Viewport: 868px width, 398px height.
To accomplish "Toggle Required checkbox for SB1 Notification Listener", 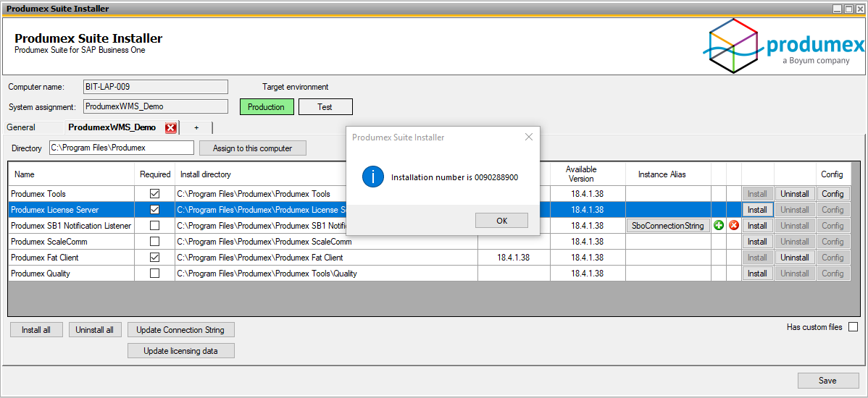I will click(155, 226).
